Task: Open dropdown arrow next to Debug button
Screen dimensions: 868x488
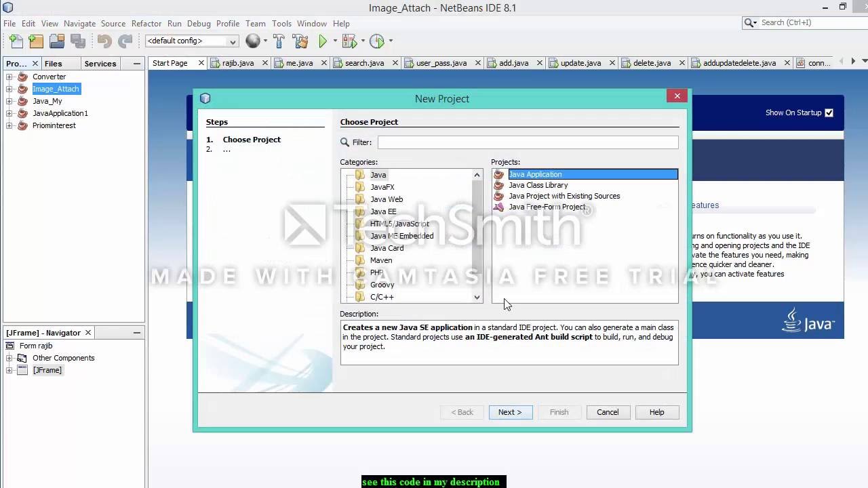Action: 362,41
